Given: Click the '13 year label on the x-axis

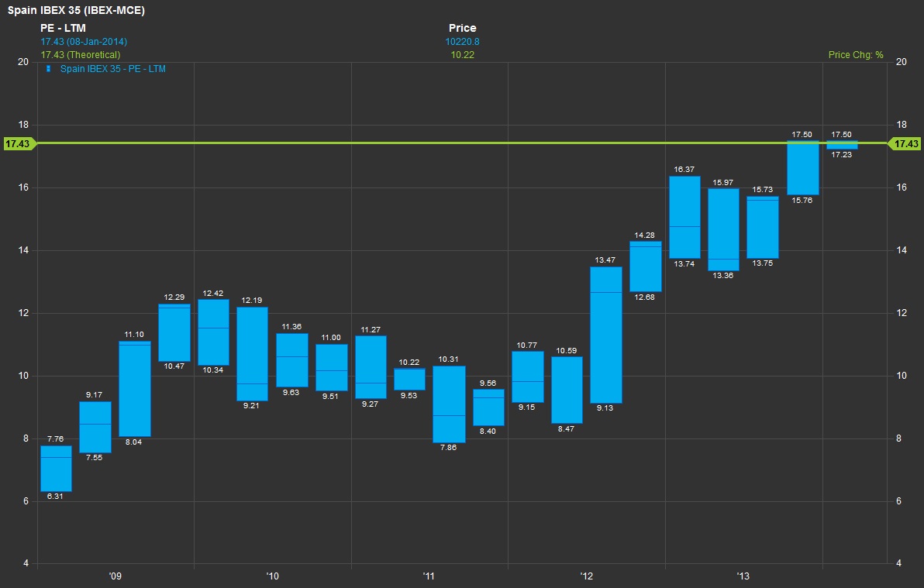Looking at the screenshot, I should (x=743, y=576).
